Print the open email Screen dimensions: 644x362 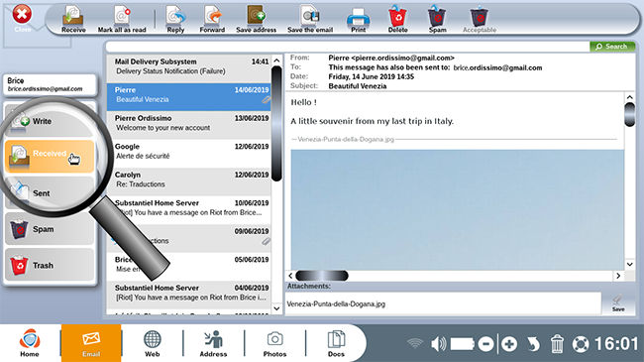(x=358, y=19)
